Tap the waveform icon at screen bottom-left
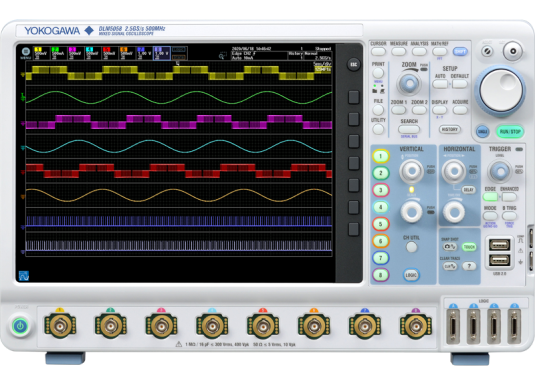 pyautogui.click(x=24, y=276)
